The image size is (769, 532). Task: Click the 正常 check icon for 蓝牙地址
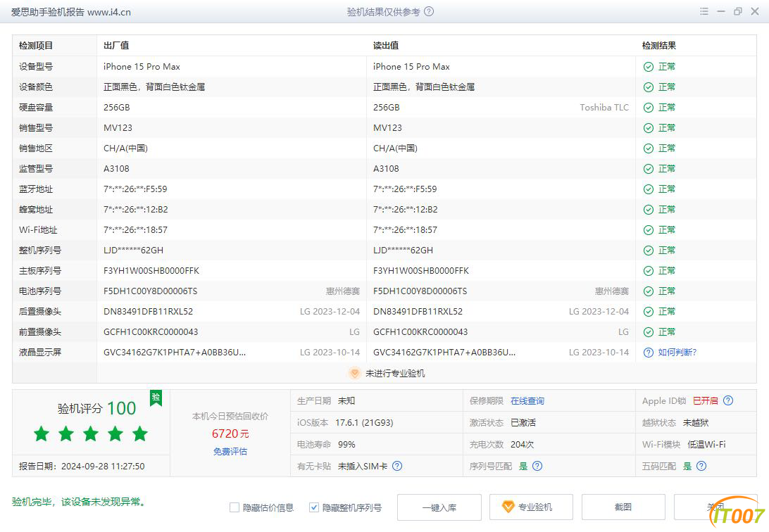[649, 189]
